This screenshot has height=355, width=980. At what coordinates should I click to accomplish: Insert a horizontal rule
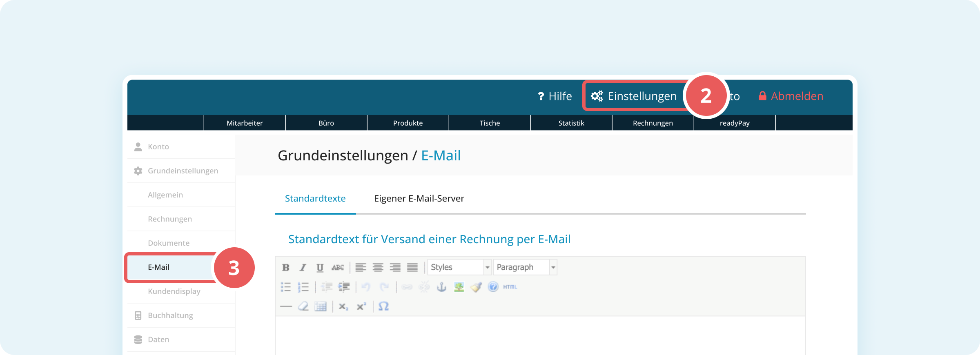click(286, 306)
